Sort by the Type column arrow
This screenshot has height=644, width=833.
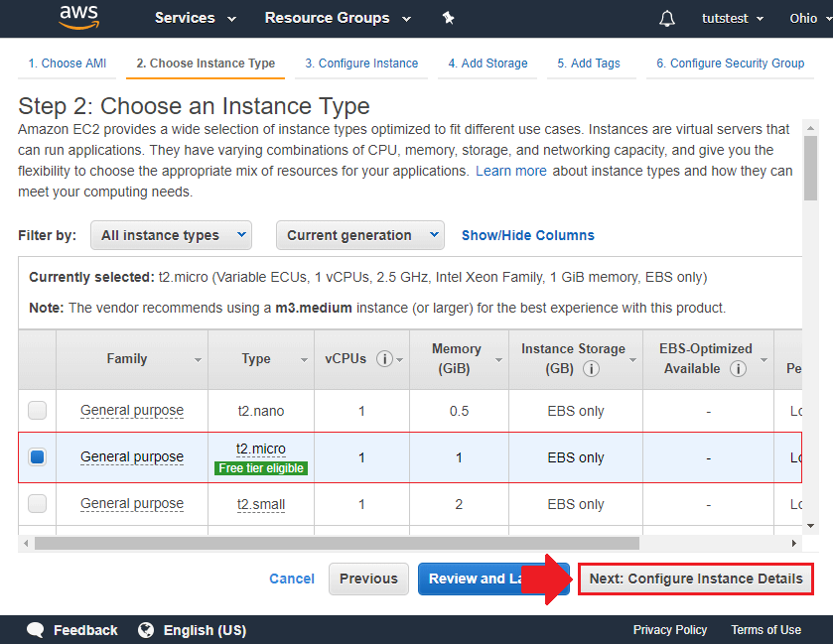click(304, 360)
